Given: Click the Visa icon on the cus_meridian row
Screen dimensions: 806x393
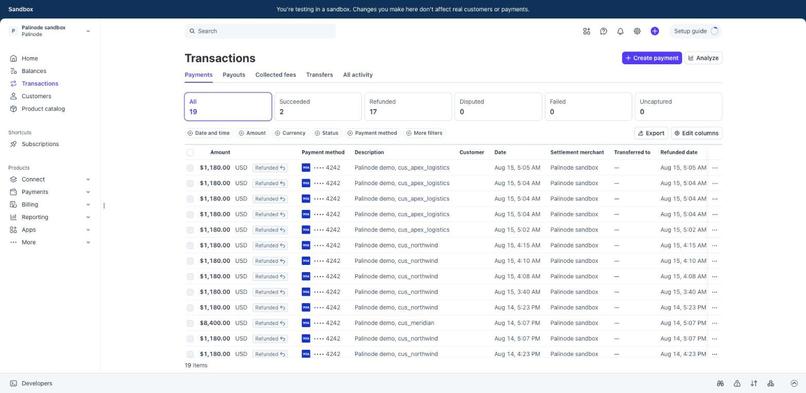Looking at the screenshot, I should pyautogui.click(x=306, y=323).
